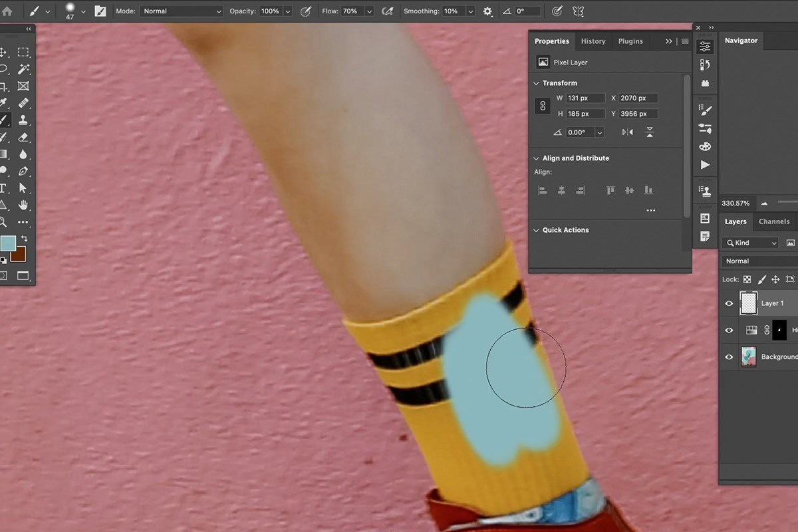Image resolution: width=798 pixels, height=532 pixels.
Task: Collapse the Quick Actions section
Action: click(536, 230)
